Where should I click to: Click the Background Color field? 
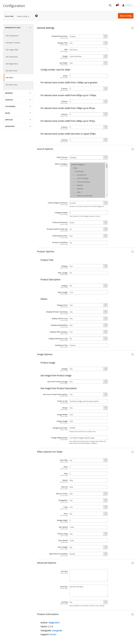tap(88, 428)
